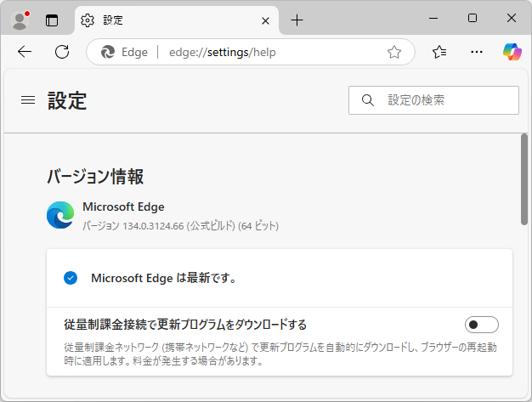The height and width of the screenshot is (402, 532).
Task: Minimize the Edge window
Action: point(433,19)
